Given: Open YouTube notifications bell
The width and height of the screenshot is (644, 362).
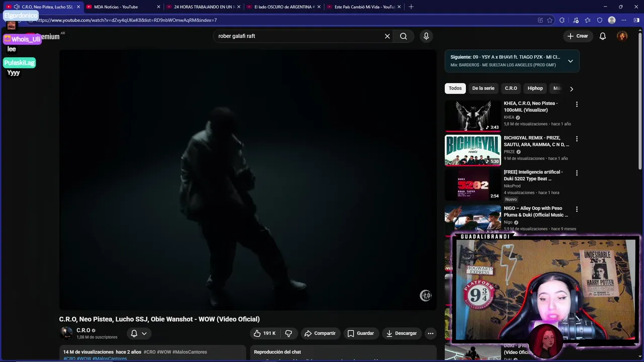Looking at the screenshot, I should point(603,36).
